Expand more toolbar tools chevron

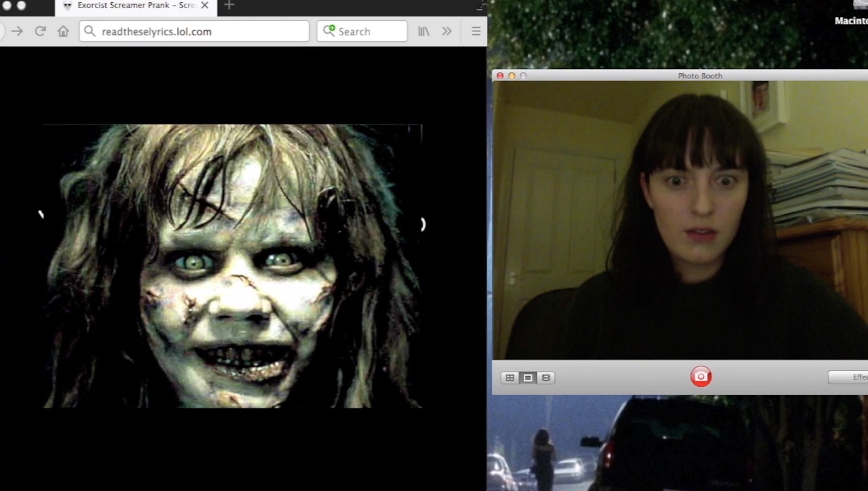(446, 31)
